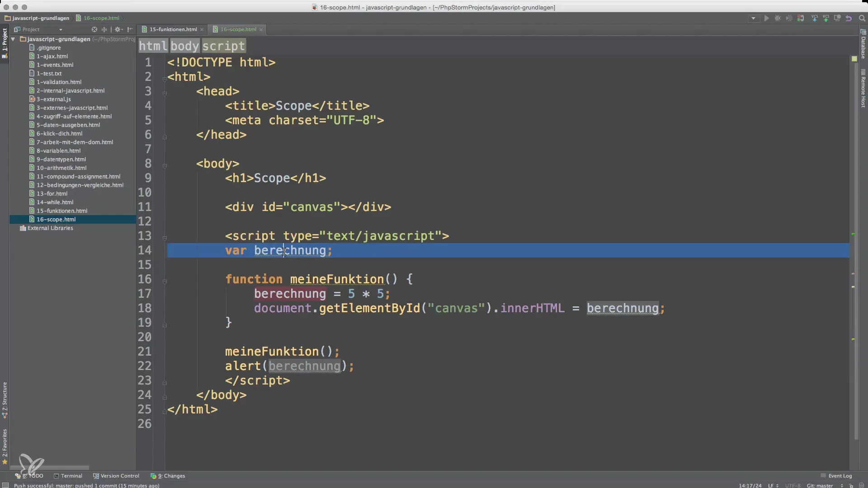This screenshot has height=488, width=868.
Task: Toggle the 1: Project side panel
Action: click(5, 43)
